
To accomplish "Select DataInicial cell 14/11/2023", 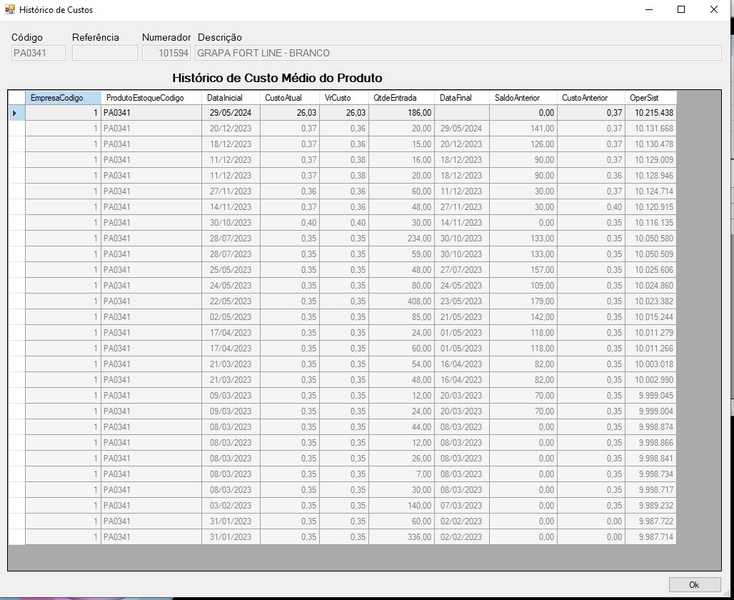I will click(231, 207).
